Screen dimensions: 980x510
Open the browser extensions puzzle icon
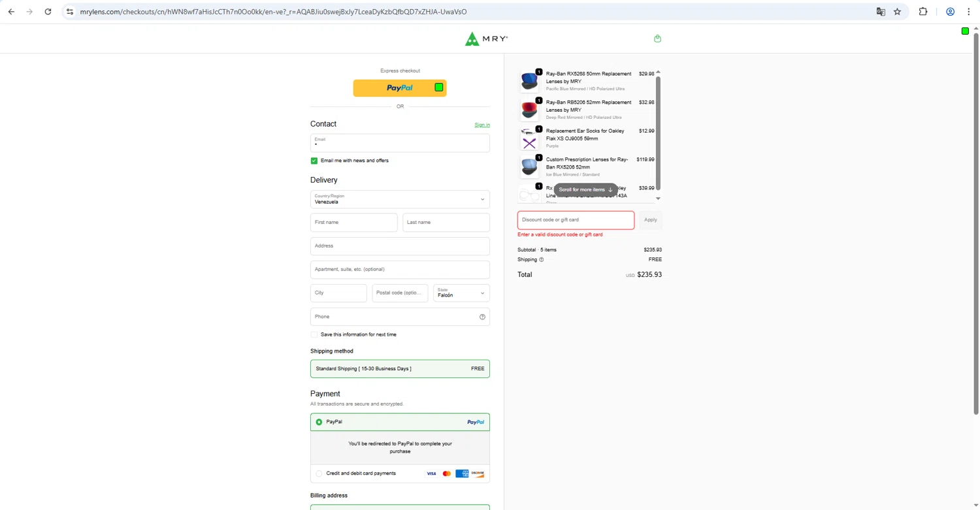923,12
